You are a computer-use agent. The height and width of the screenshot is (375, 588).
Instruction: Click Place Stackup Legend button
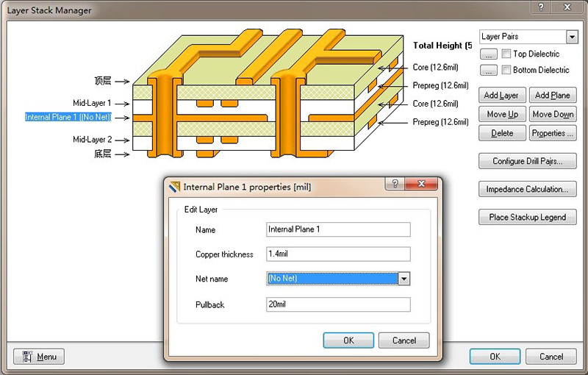coord(527,217)
